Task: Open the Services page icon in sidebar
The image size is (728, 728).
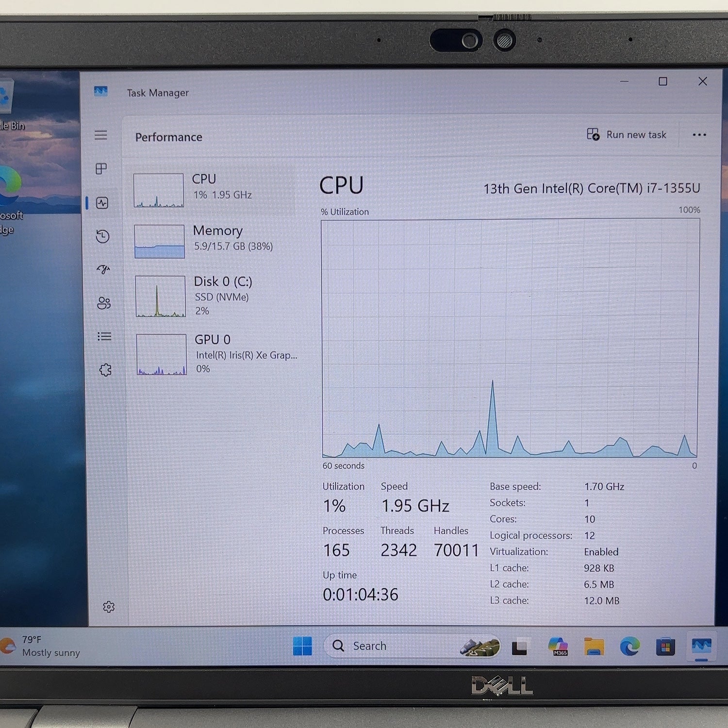Action: (105, 370)
